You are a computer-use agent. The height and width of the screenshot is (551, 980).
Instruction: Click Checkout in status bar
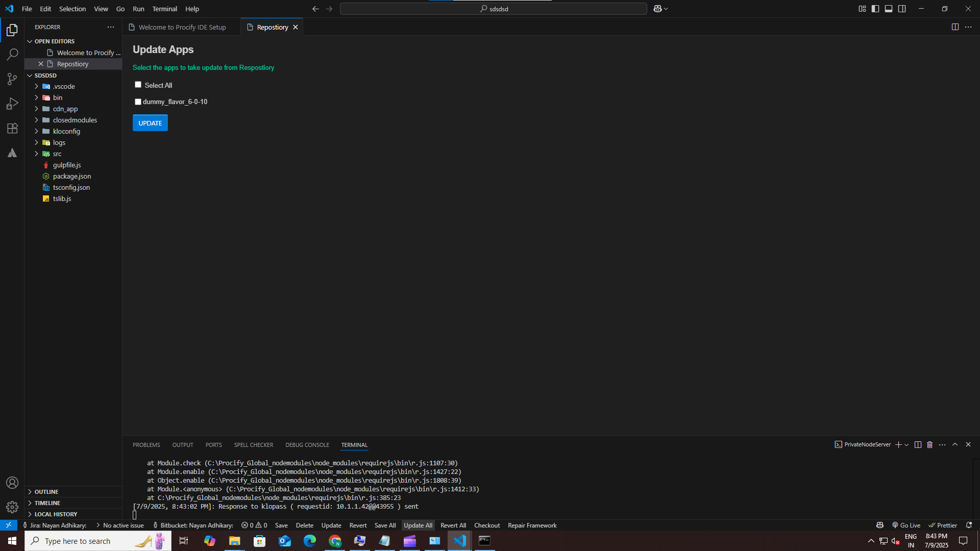tap(487, 525)
